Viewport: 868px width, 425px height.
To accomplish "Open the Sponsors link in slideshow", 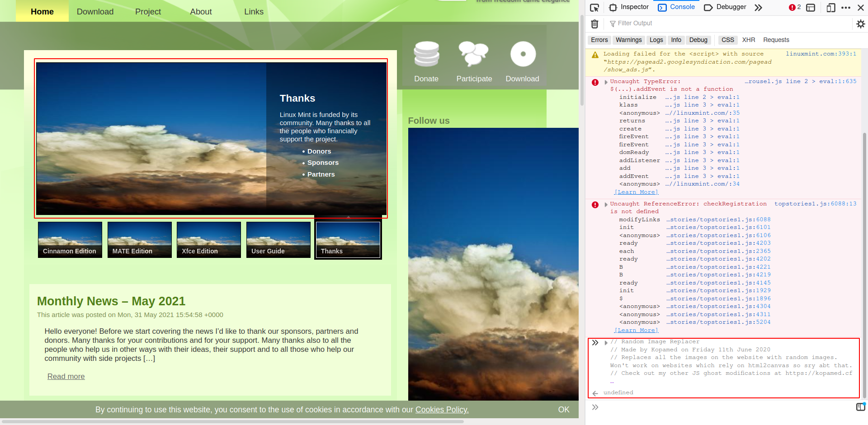I will click(x=323, y=163).
